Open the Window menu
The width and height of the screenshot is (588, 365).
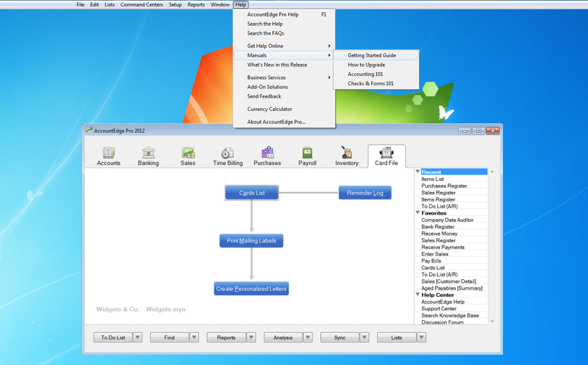coord(220,5)
